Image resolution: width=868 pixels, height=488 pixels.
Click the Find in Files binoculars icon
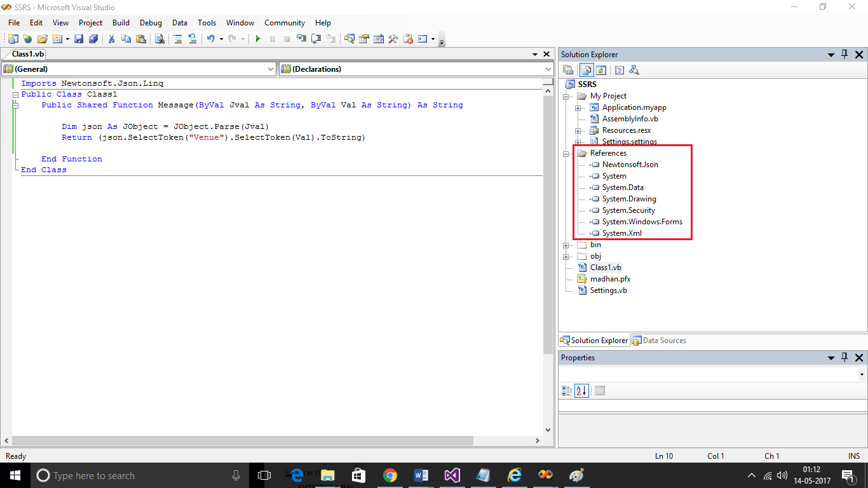point(159,39)
